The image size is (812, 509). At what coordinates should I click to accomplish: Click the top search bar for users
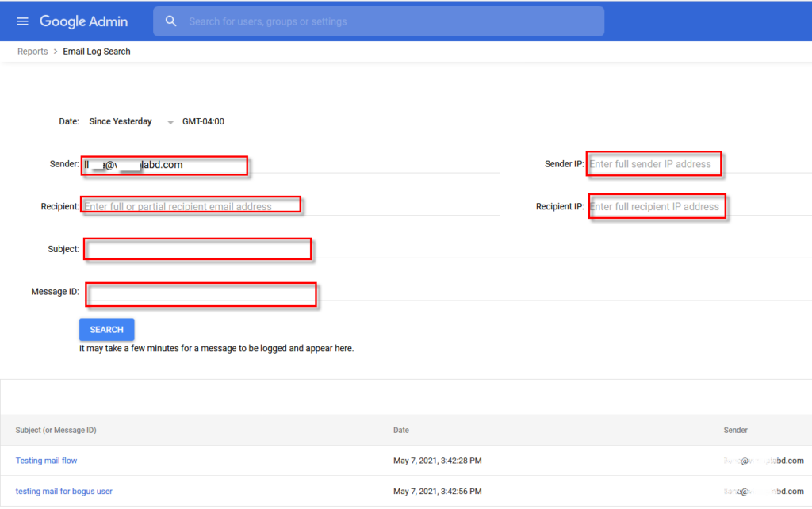tap(378, 21)
